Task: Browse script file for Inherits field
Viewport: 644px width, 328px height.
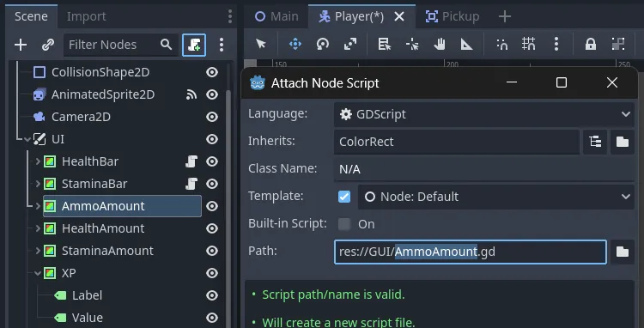Action: tap(623, 142)
